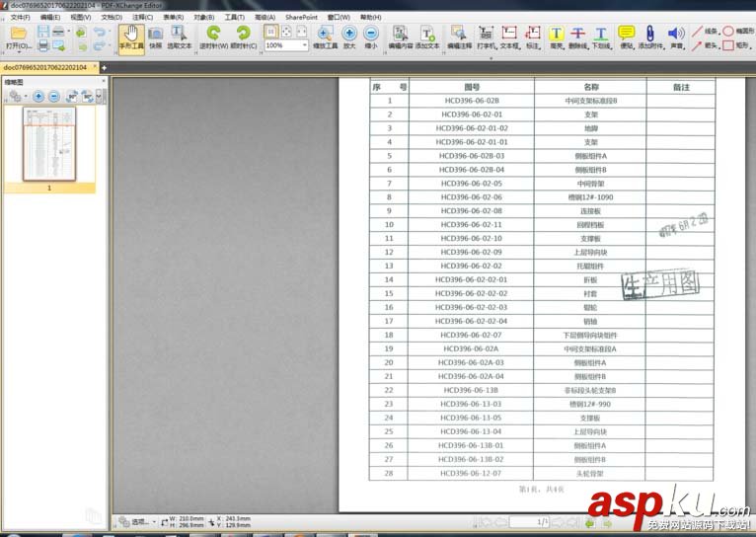
Task: Open the thumbnails options gear dropdown
Action: tap(17, 97)
